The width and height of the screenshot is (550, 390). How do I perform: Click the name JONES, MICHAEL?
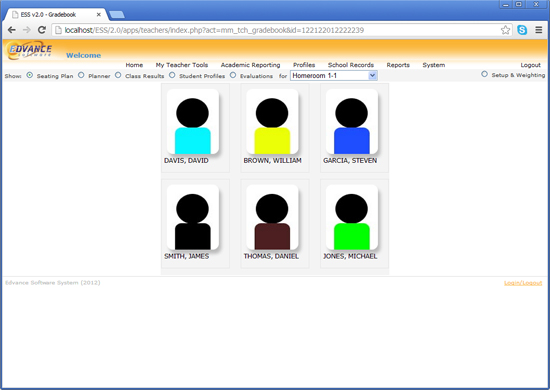[x=350, y=256]
